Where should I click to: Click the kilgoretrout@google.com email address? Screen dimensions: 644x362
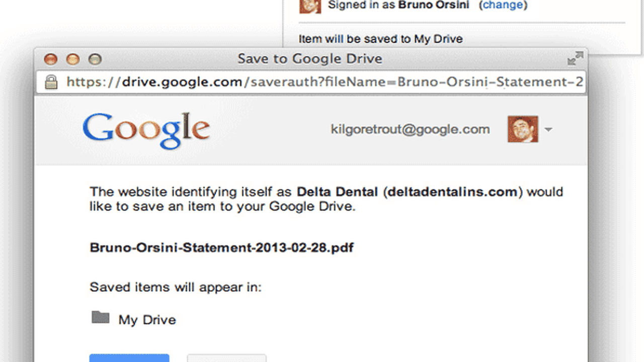[x=410, y=129]
